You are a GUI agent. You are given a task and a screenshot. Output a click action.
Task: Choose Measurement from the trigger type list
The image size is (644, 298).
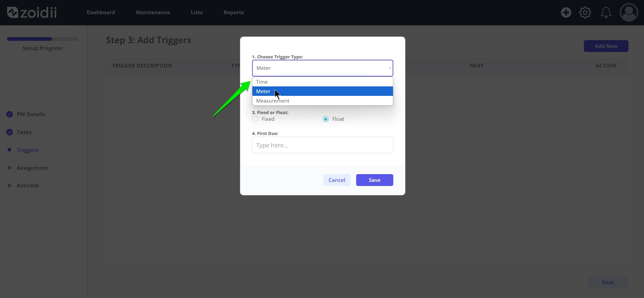(323, 101)
